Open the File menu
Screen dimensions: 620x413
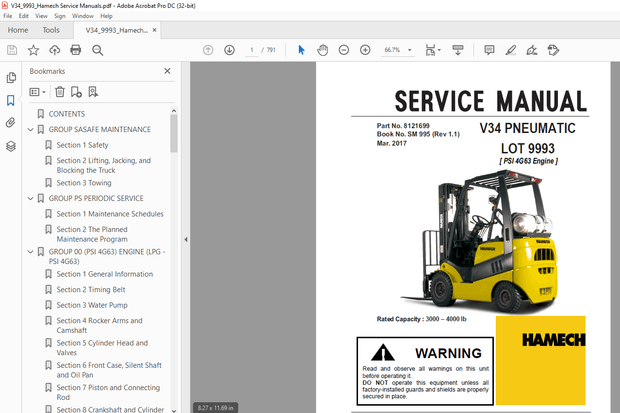pyautogui.click(x=8, y=16)
